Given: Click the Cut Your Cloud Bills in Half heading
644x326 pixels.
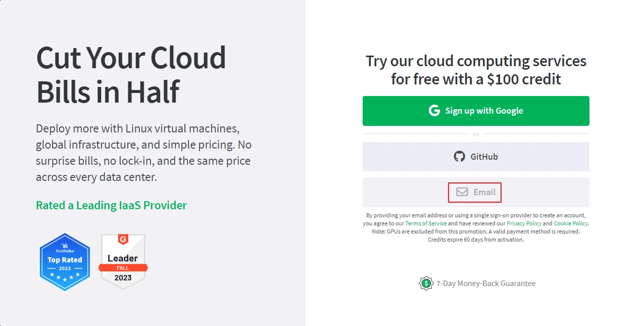Looking at the screenshot, I should tap(131, 74).
